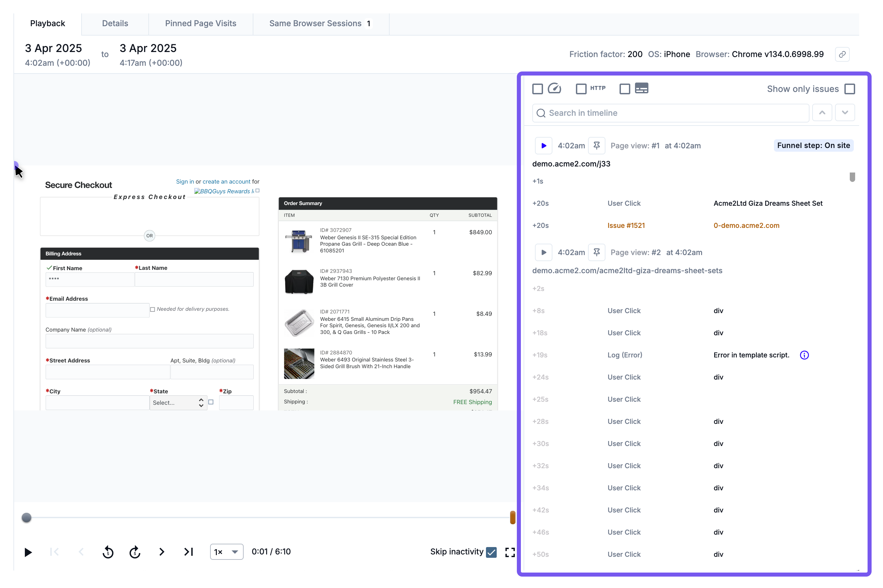This screenshot has width=883, height=588.
Task: Uncheck the "Skip inactivity" option
Action: [x=491, y=552]
